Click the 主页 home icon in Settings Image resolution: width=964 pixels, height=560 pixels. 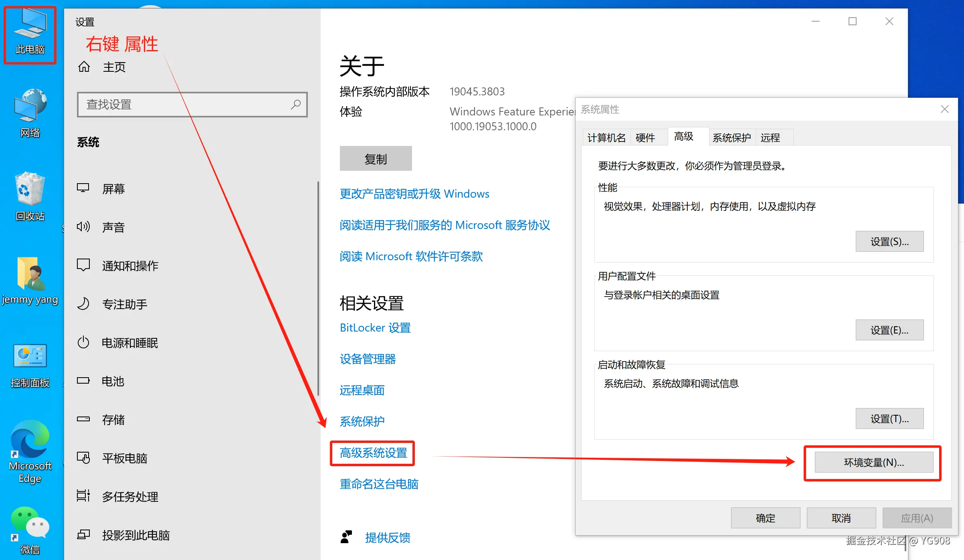tap(84, 67)
